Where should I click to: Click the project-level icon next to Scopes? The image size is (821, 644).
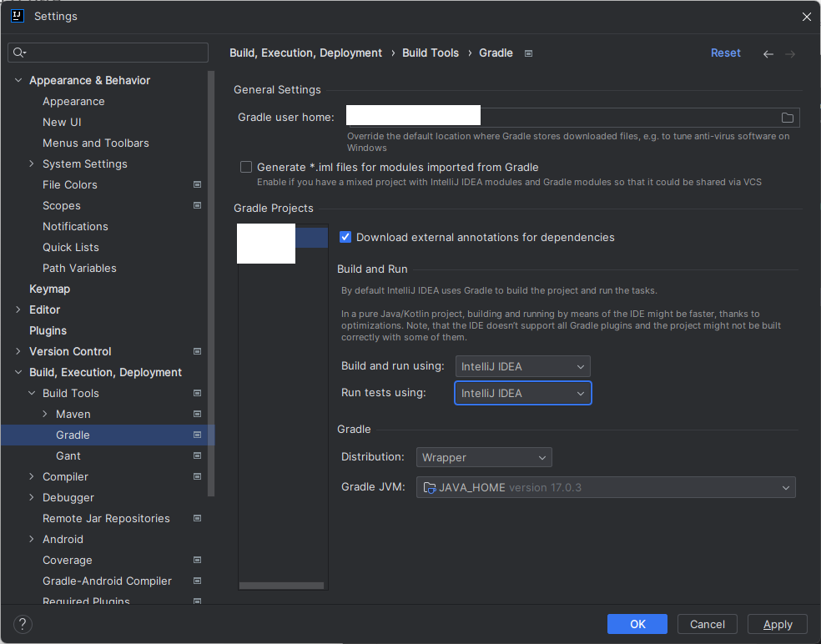click(198, 205)
